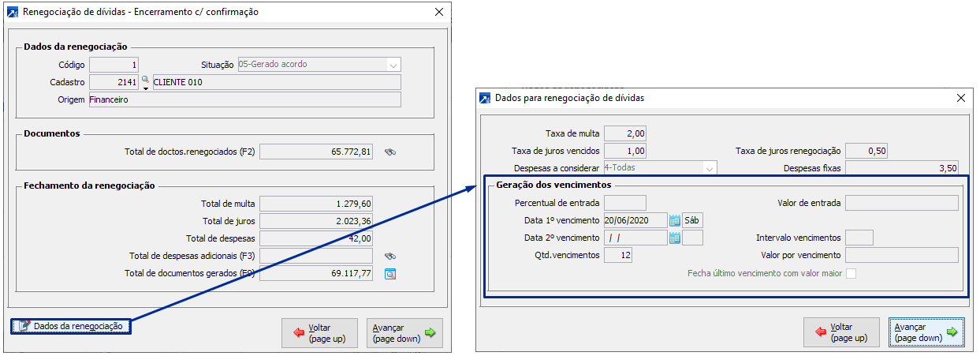Click Origem field Financeiro

point(244,99)
